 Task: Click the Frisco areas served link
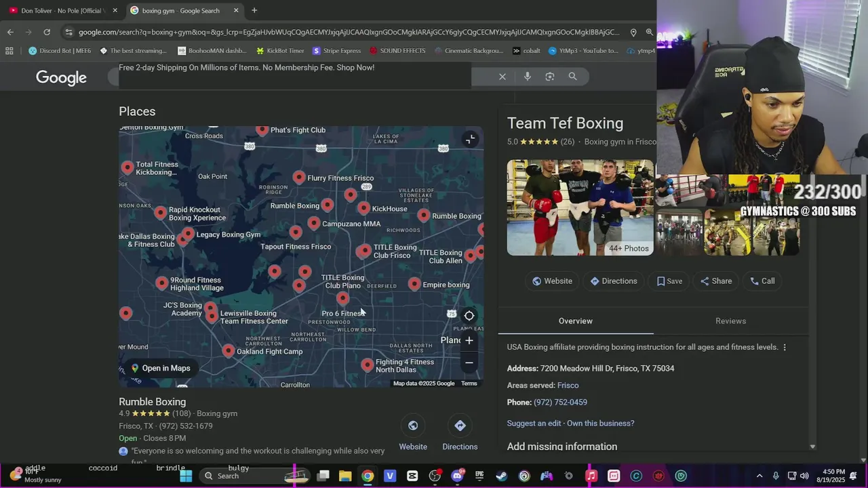[568, 386]
